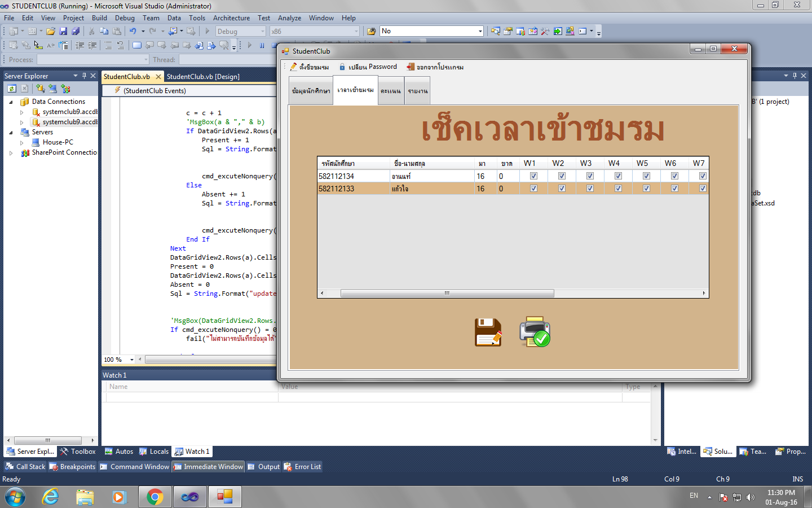The height and width of the screenshot is (508, 812).
Task: Open Internet Explorer from the taskbar
Action: coord(51,497)
